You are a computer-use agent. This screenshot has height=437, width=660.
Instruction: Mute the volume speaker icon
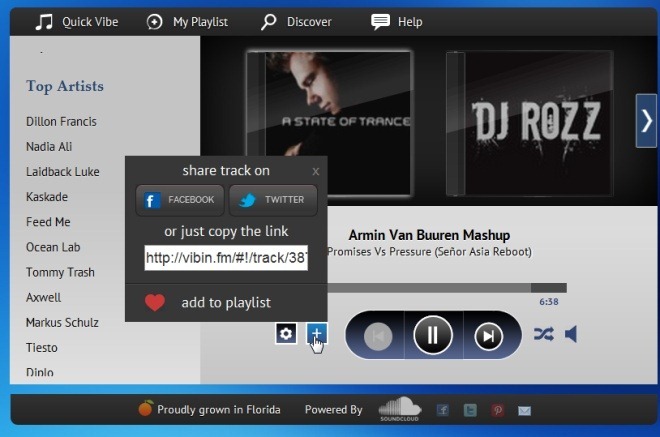click(x=571, y=334)
